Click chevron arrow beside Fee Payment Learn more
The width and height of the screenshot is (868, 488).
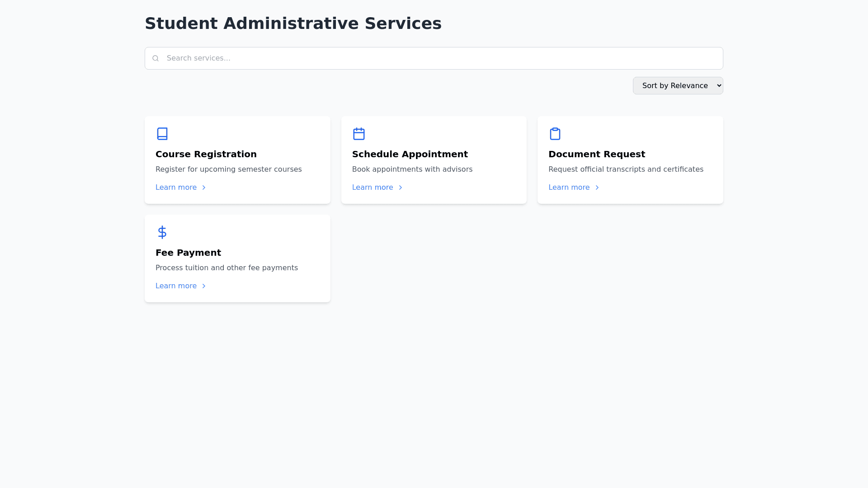203,286
